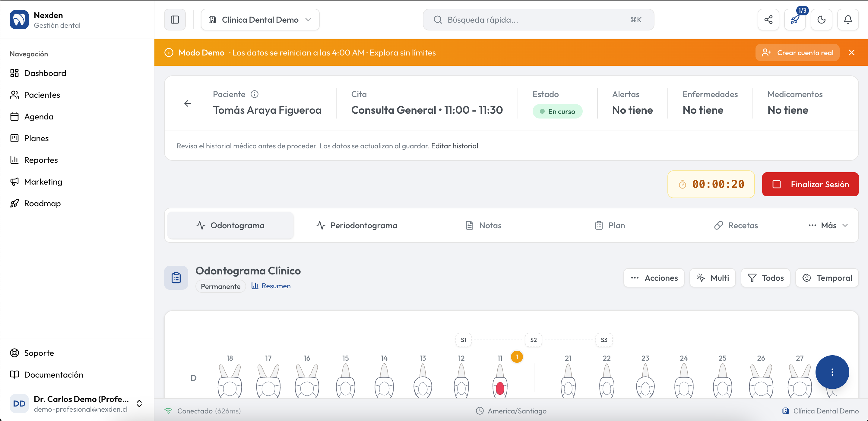Select tooth 22 in the odontogram
The width and height of the screenshot is (868, 421).
click(x=607, y=381)
